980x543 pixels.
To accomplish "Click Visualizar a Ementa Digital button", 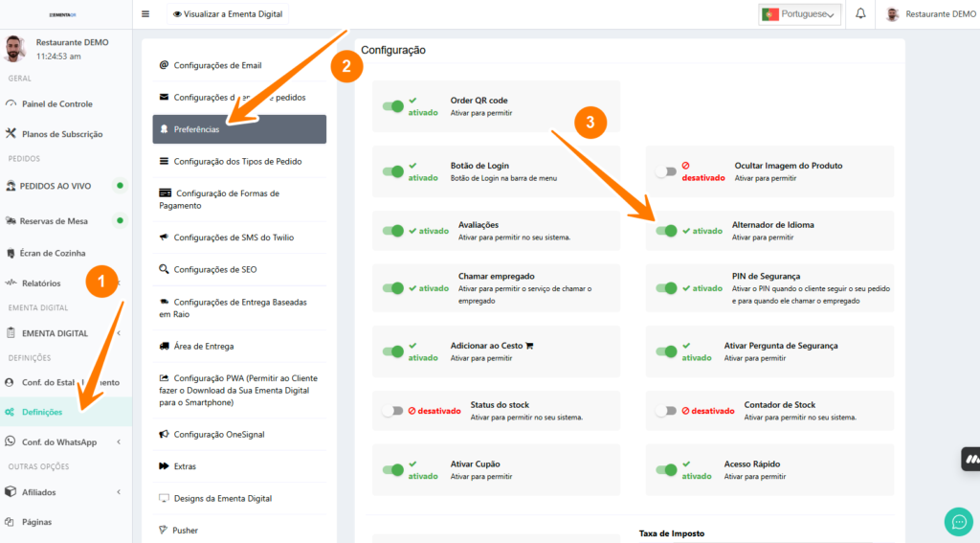I will [x=228, y=14].
